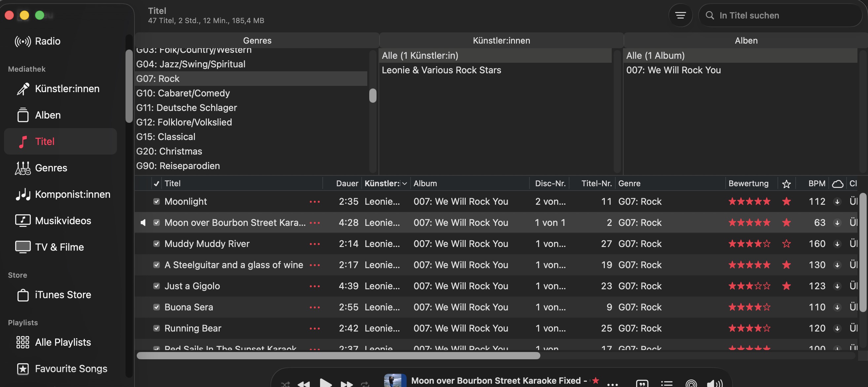This screenshot has height=387, width=868.
Task: Open Favourite Songs playlist
Action: (71, 369)
